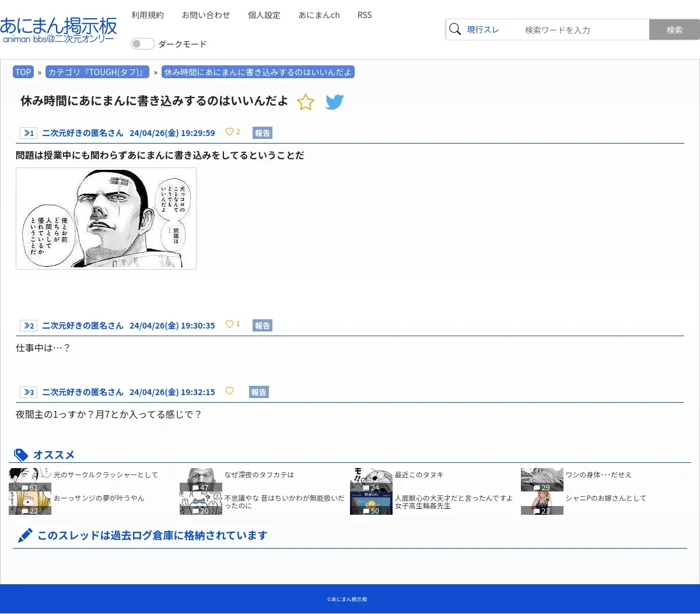The image size is (700, 614).
Task: Click the star favorite icon beside thread title
Action: (x=306, y=102)
